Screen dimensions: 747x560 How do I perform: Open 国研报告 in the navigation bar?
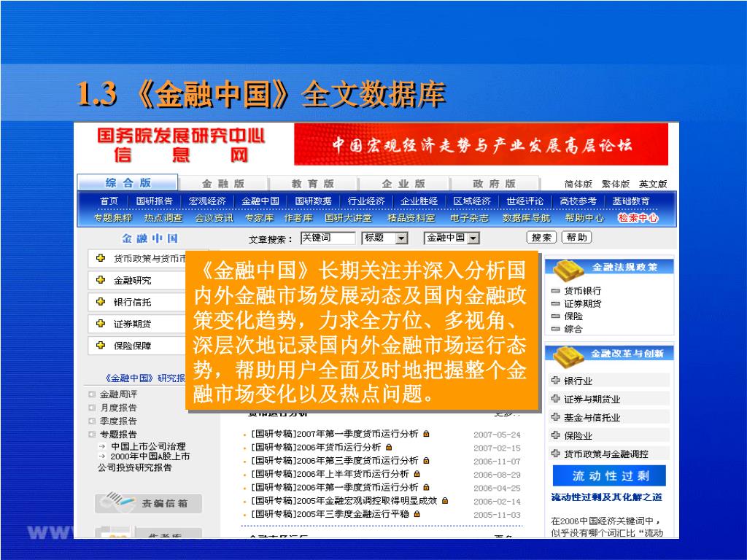(155, 201)
